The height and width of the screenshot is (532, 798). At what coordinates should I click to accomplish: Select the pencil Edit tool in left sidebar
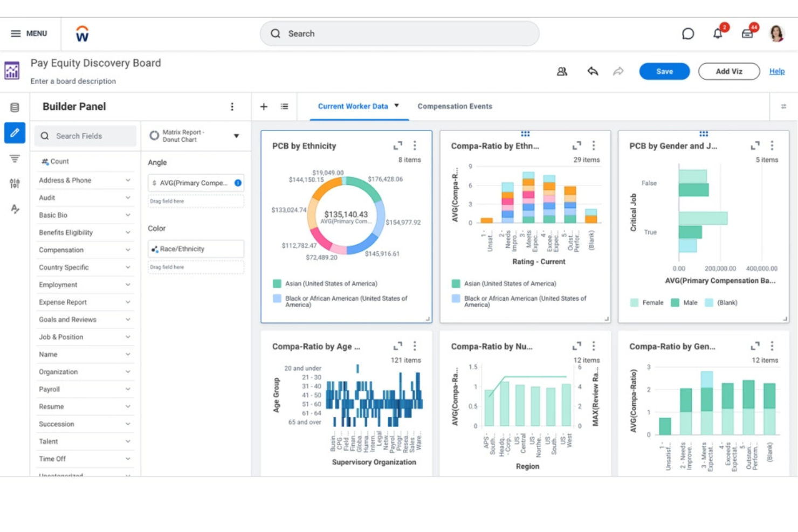[15, 133]
